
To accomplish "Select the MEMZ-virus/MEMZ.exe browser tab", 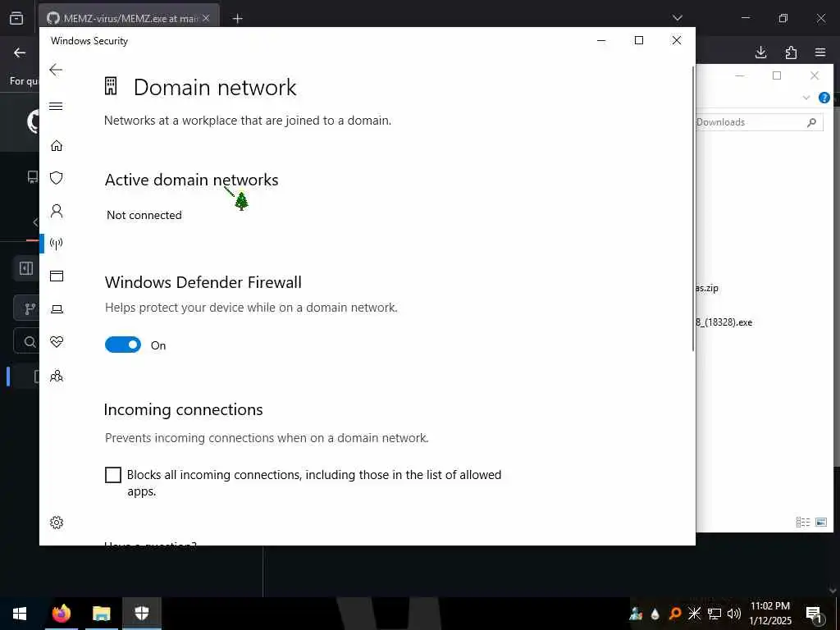I will [129, 18].
